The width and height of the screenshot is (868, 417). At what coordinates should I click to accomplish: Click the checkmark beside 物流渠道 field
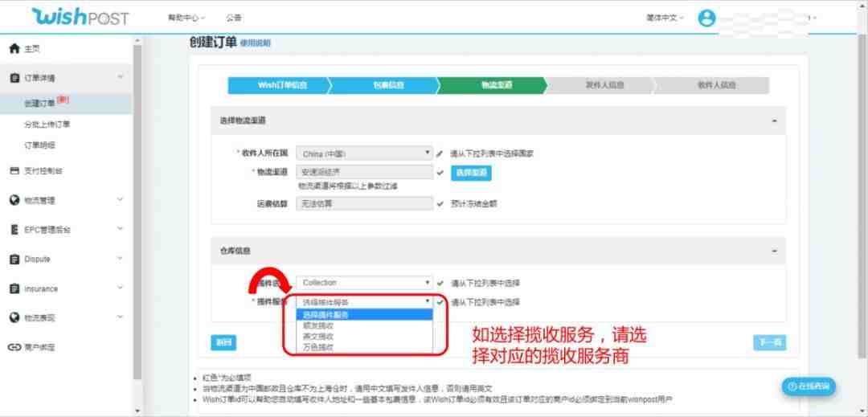[x=440, y=173]
